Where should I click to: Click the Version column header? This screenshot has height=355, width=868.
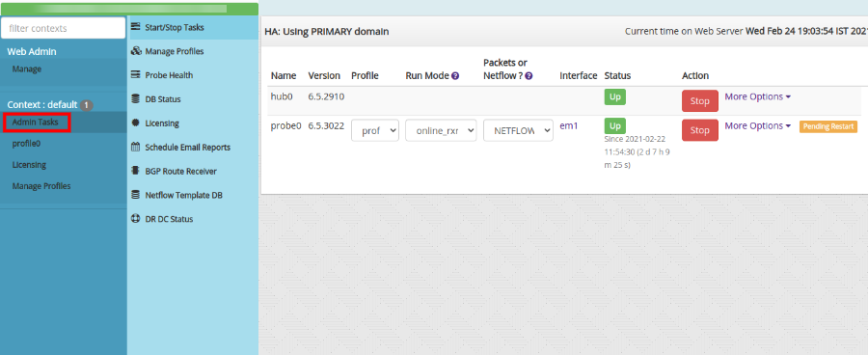pos(324,76)
